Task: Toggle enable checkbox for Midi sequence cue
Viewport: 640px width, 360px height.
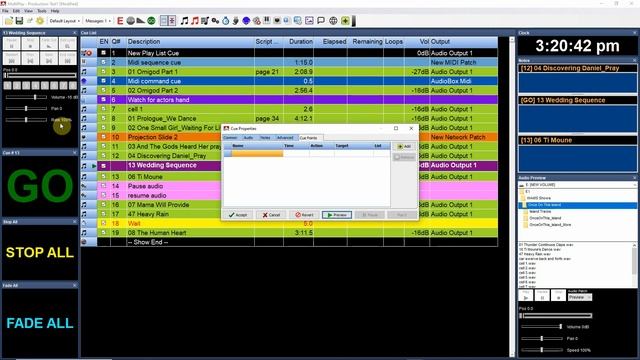Action: pos(104,62)
